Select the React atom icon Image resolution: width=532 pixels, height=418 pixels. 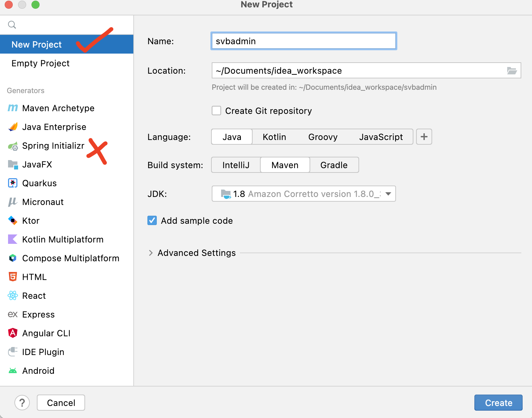[x=13, y=295]
